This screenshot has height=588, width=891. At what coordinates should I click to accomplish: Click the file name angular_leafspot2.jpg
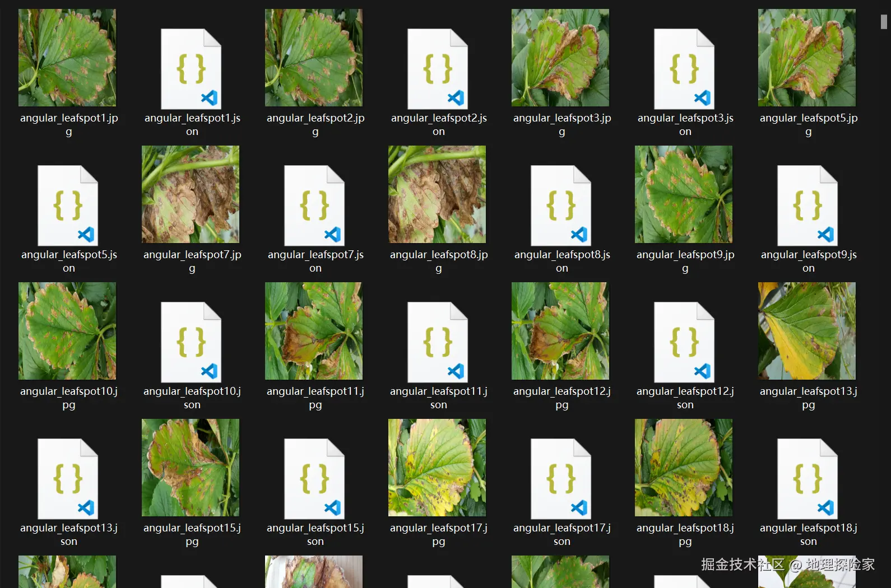click(x=315, y=125)
